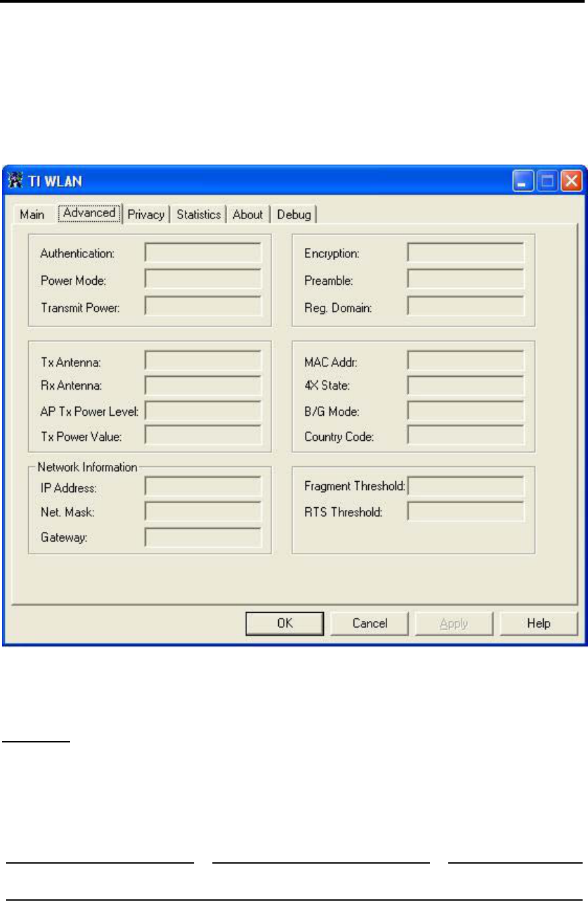Click the TI WLAN title bar icon
588x901 pixels.
point(16,181)
